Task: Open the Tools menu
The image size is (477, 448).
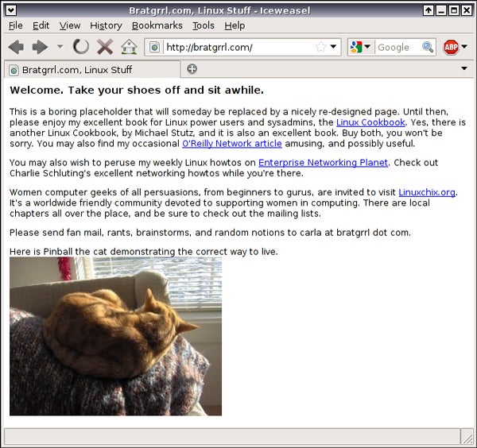Action: [x=204, y=25]
